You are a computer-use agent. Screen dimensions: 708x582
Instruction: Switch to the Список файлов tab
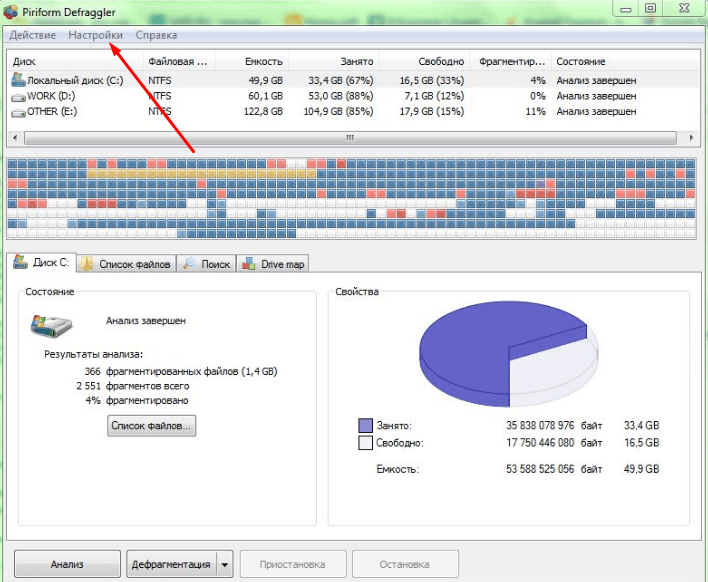point(126,264)
